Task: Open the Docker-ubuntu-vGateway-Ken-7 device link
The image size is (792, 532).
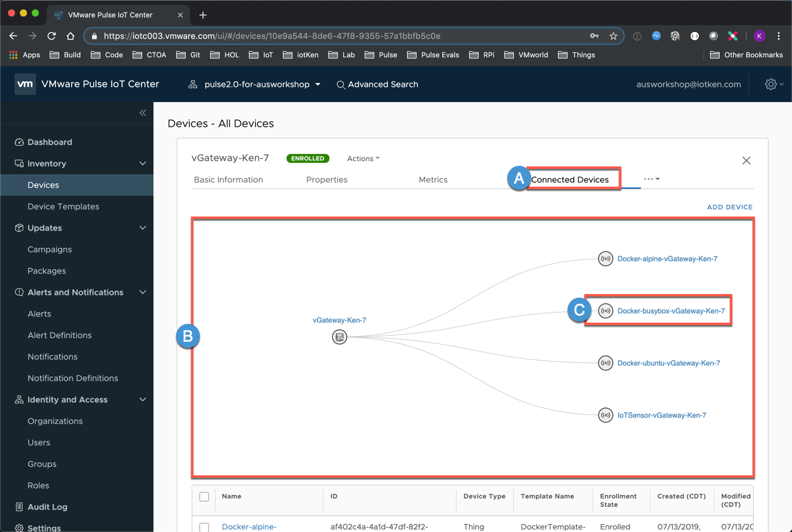Action: [668, 363]
